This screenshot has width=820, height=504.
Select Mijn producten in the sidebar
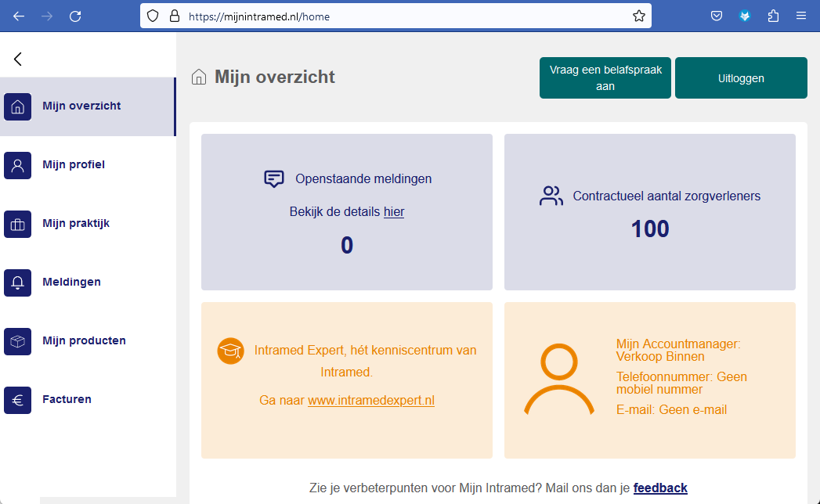(88, 340)
